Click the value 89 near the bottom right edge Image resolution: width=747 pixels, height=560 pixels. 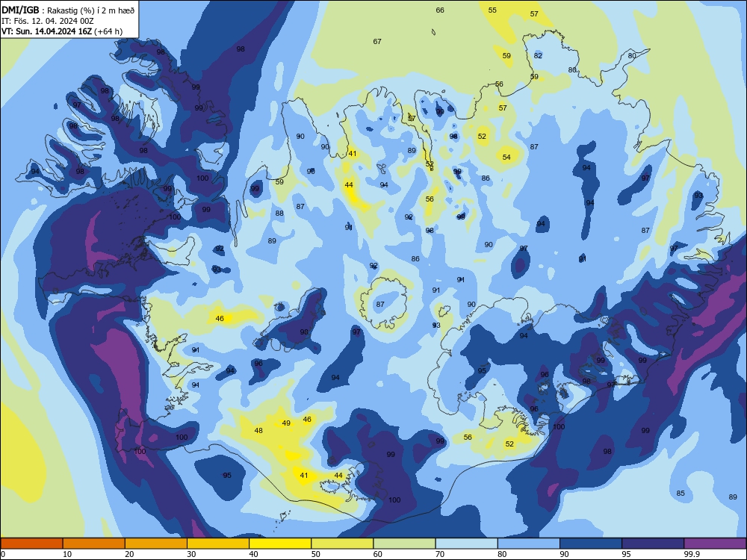[x=734, y=497]
